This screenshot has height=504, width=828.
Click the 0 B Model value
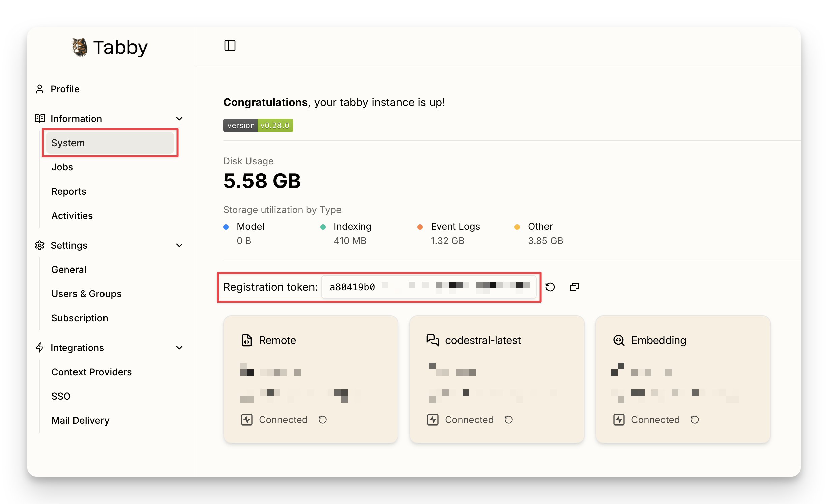(244, 241)
